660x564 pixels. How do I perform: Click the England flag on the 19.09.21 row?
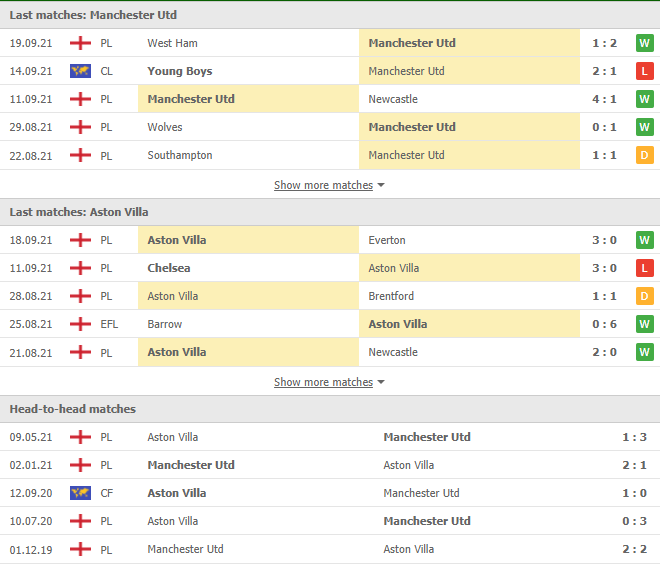point(80,43)
